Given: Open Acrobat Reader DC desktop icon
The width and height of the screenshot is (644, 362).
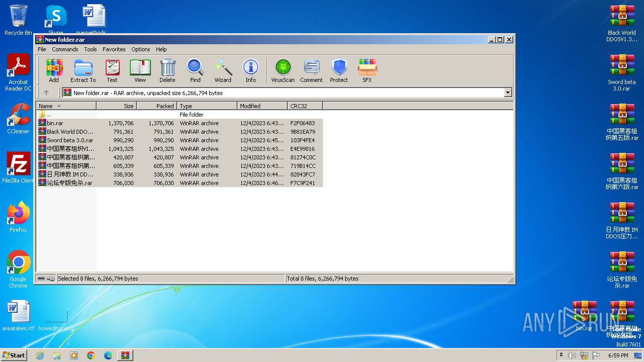Looking at the screenshot, I should tap(18, 73).
